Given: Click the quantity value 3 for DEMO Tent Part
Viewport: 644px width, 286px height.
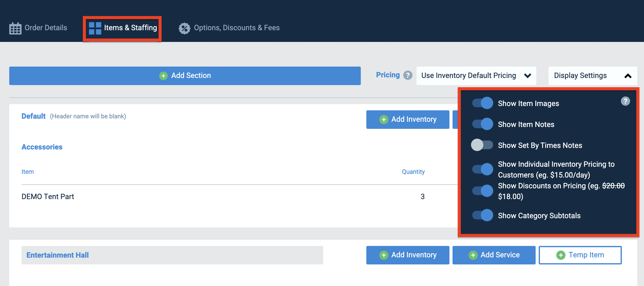Looking at the screenshot, I should (x=423, y=197).
